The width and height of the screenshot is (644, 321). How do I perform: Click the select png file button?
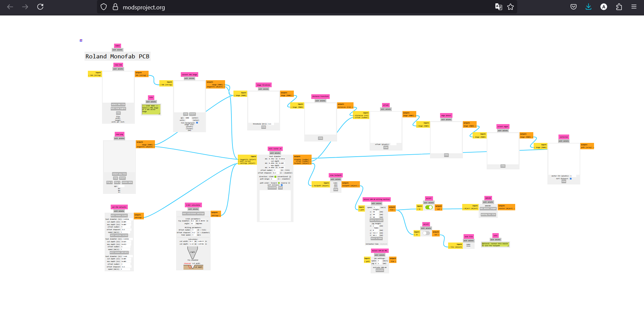[x=119, y=174]
